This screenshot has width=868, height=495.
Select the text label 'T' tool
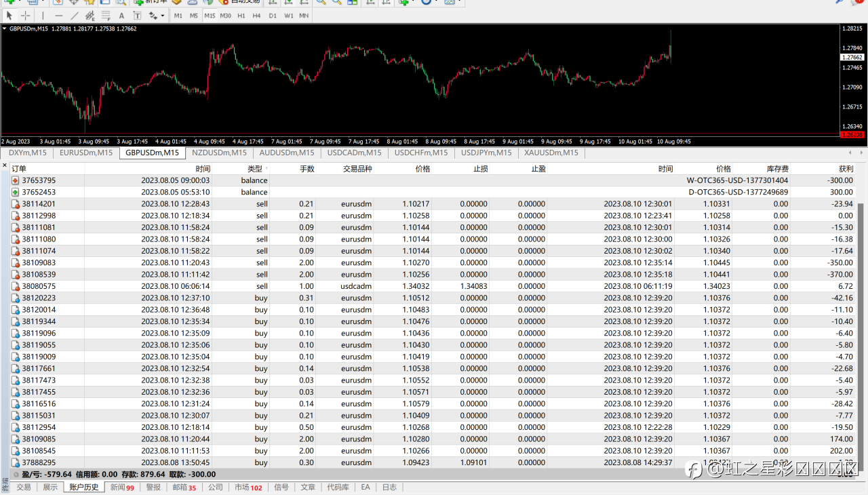tap(137, 16)
